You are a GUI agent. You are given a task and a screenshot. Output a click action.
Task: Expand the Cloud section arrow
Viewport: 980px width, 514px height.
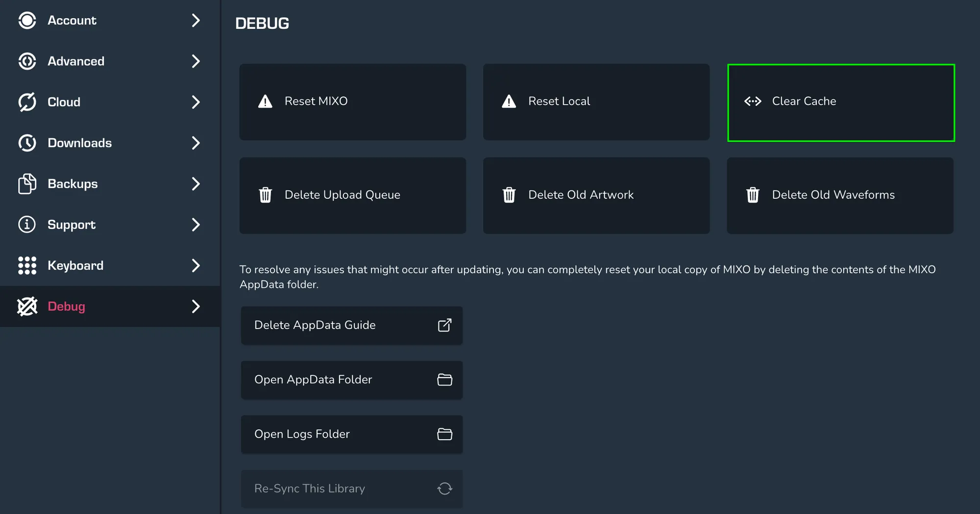point(196,102)
